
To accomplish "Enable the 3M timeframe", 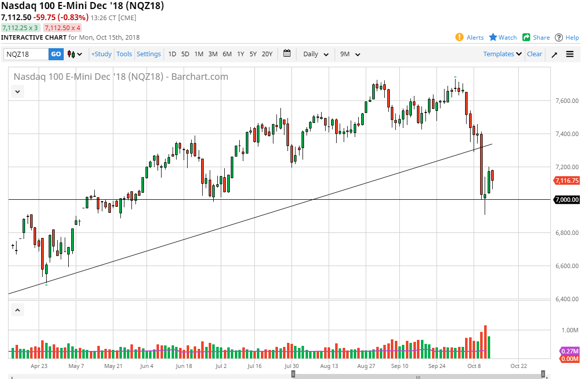I will [x=212, y=54].
